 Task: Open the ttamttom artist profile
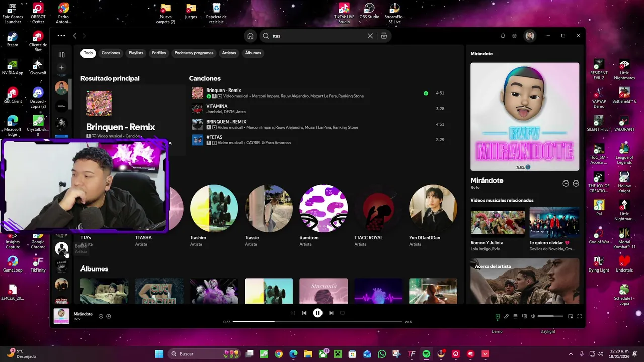click(x=324, y=208)
